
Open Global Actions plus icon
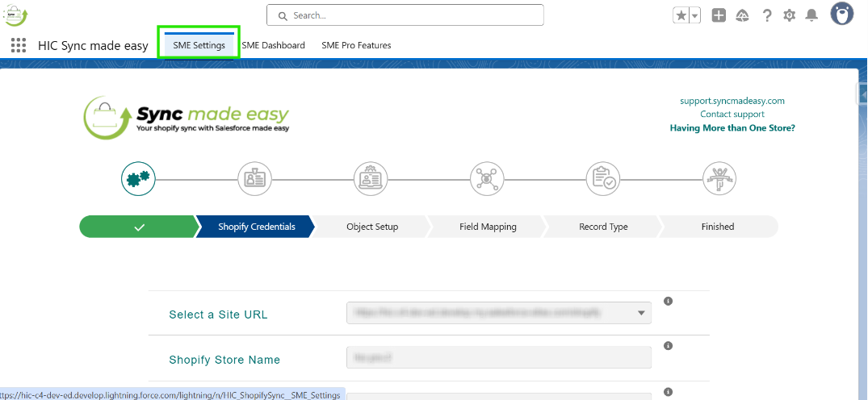click(719, 15)
